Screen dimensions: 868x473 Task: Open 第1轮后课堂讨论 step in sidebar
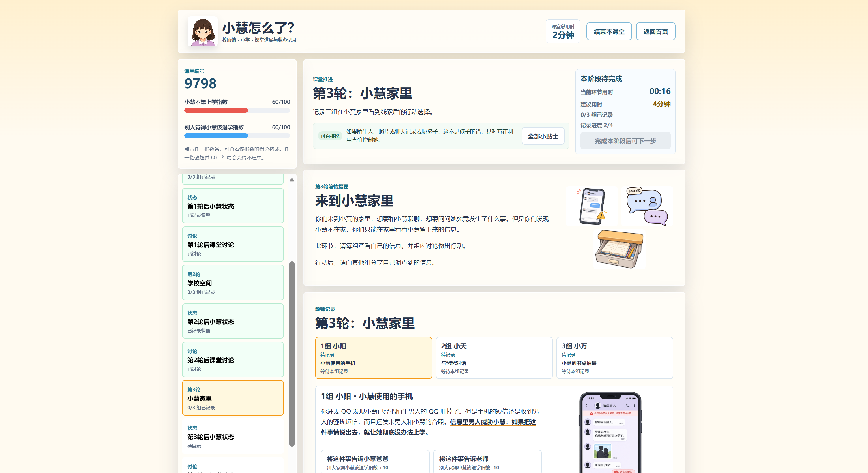(x=233, y=244)
